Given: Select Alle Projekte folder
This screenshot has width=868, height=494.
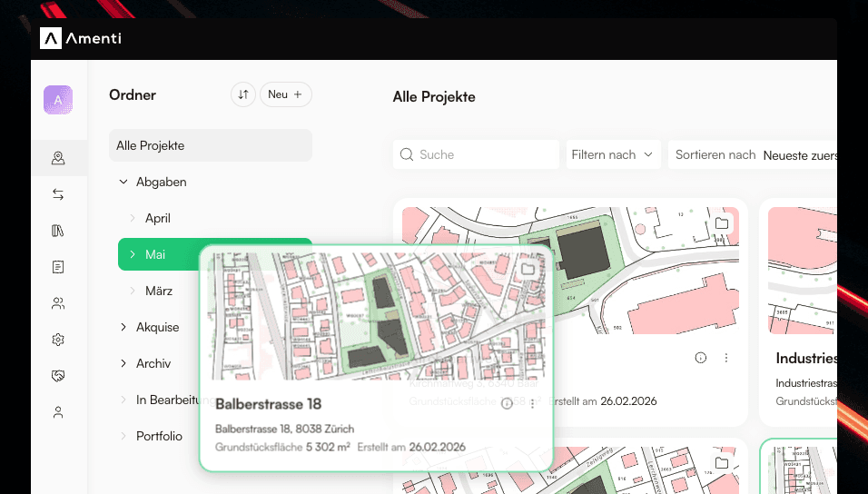Looking at the screenshot, I should pyautogui.click(x=211, y=145).
